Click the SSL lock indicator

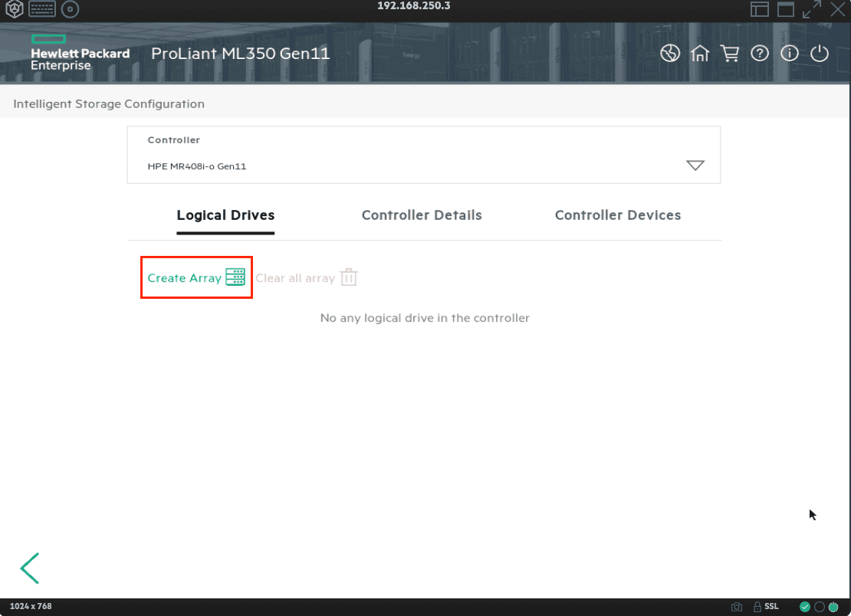coord(766,607)
